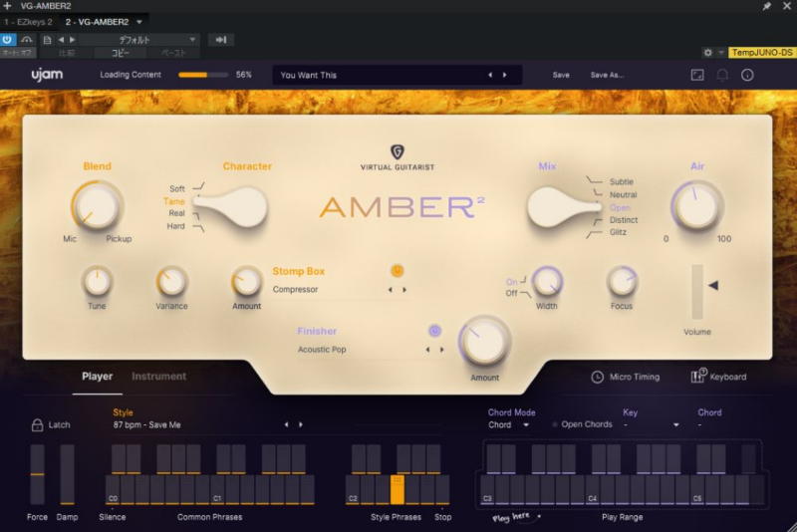Click the Save button
The image size is (797, 532).
coord(561,75)
